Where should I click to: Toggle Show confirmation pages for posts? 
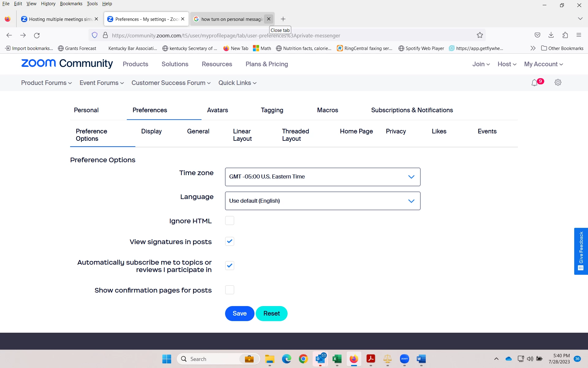[229, 290]
